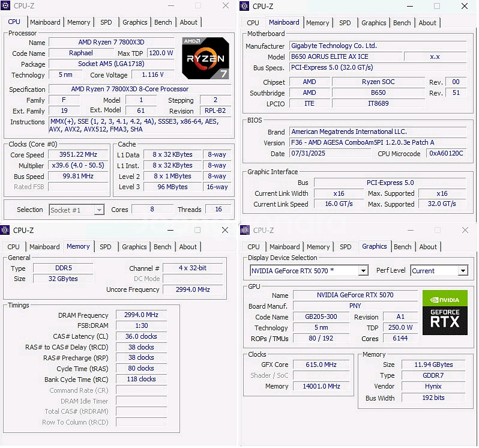
Task: Click the AMD Ryzen 7 logo image
Action: tap(206, 58)
